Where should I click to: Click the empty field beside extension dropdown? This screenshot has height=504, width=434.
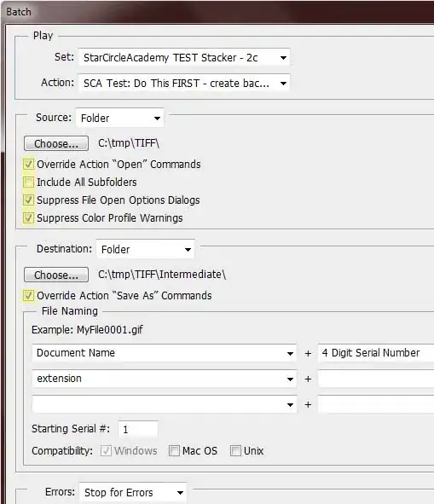pos(376,379)
